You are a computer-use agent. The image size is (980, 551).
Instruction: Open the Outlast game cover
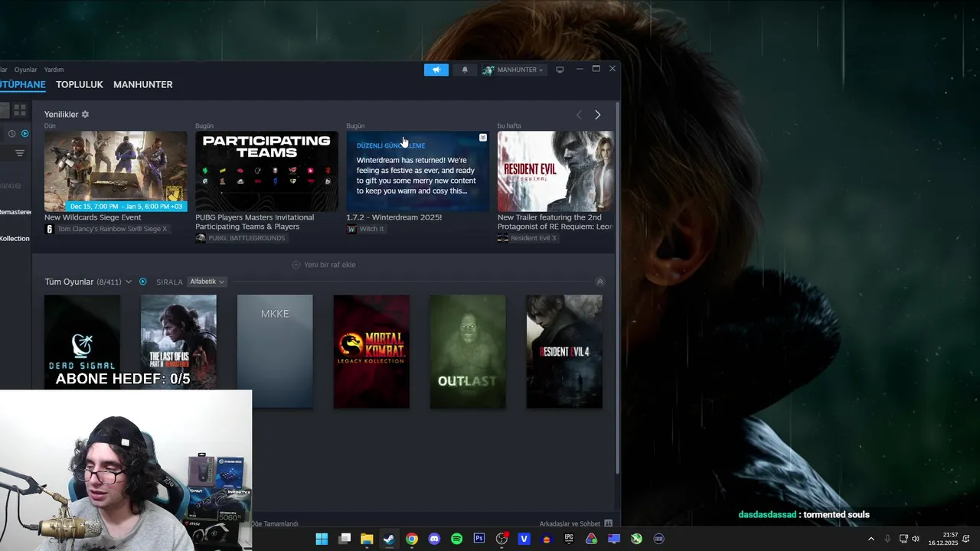468,351
